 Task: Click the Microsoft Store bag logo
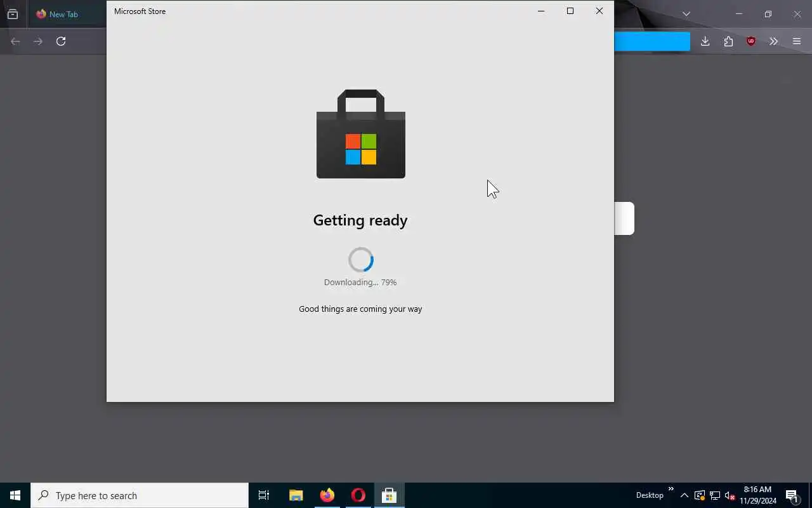[x=361, y=134]
